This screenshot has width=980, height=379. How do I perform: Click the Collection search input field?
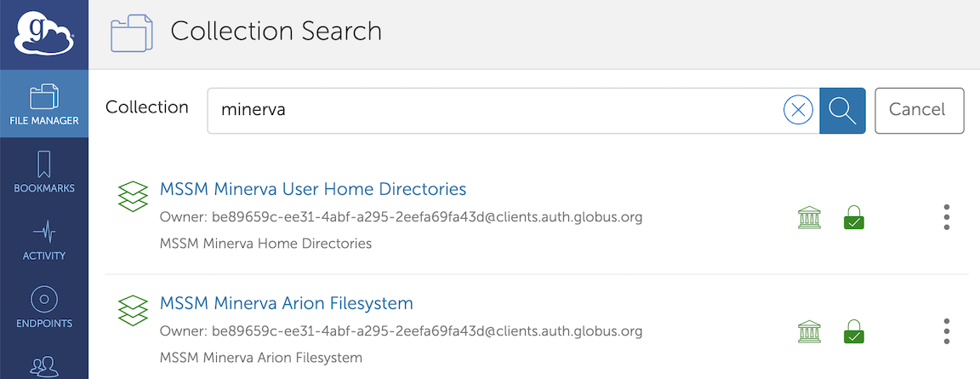(493, 110)
